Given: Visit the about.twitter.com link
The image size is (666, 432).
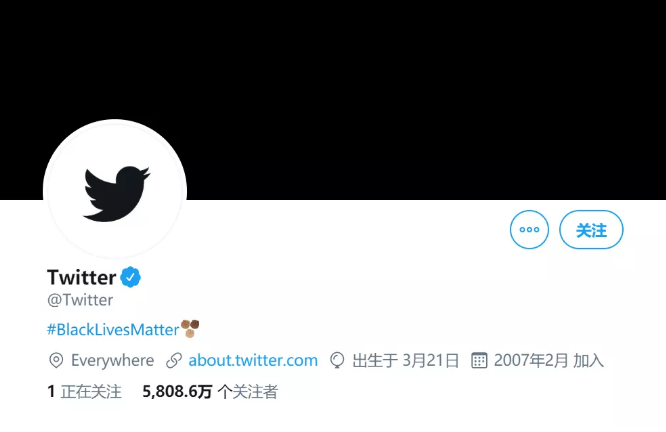Looking at the screenshot, I should pyautogui.click(x=253, y=361).
